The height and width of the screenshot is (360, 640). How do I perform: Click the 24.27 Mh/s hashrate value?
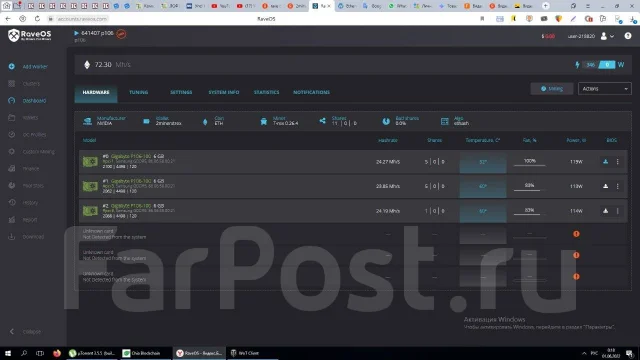[x=388, y=162]
